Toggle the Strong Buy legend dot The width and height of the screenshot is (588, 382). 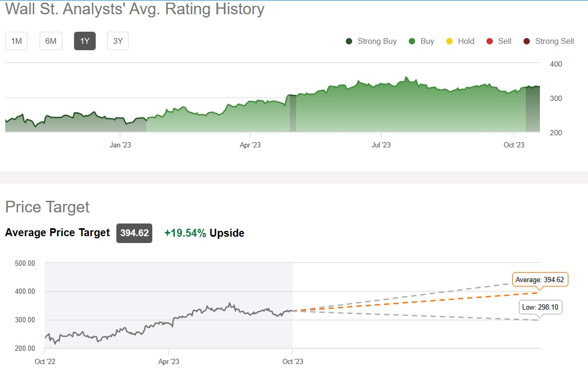tap(349, 41)
